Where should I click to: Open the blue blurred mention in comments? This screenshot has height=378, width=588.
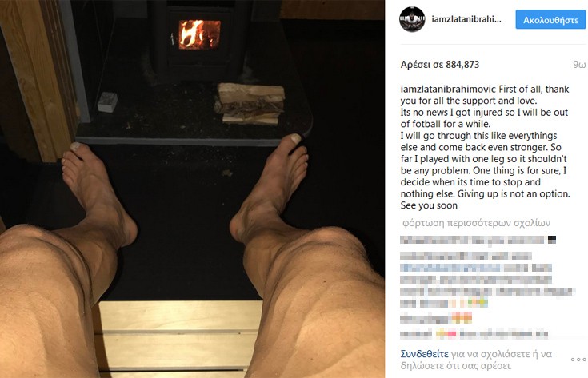pos(450,268)
